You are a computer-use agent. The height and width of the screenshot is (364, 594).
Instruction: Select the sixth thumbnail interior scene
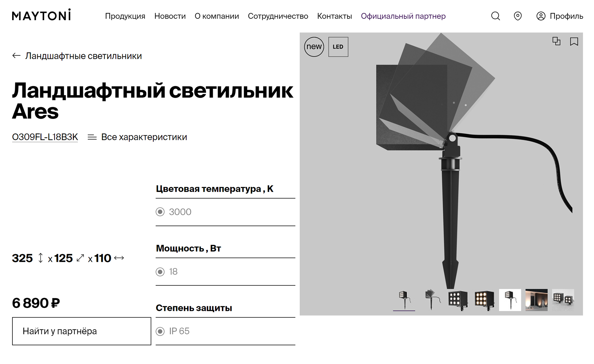point(536,300)
